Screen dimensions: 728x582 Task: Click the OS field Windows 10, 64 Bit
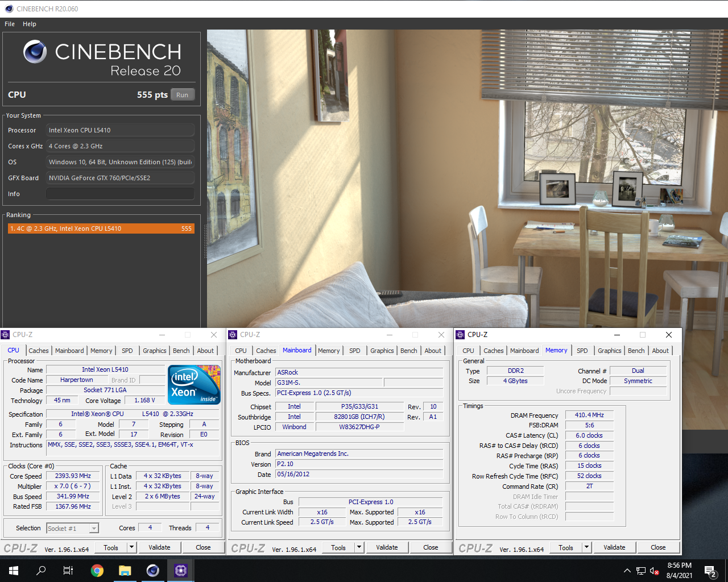(x=120, y=162)
